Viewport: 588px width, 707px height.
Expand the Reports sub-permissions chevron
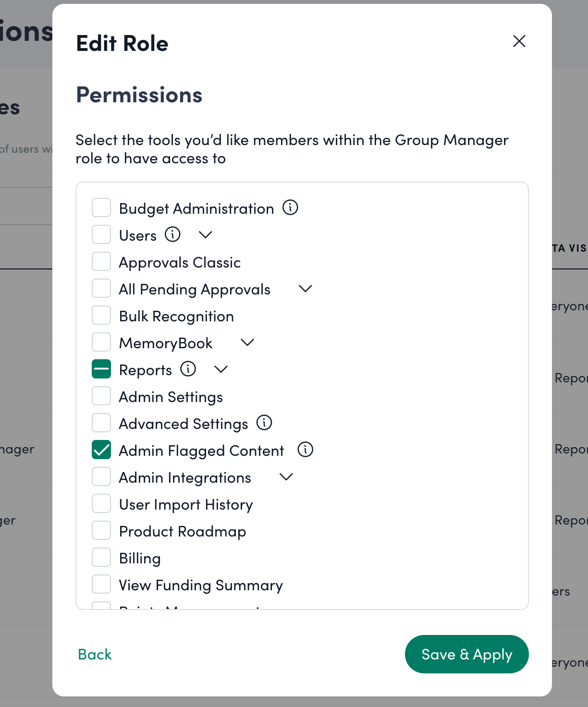221,369
